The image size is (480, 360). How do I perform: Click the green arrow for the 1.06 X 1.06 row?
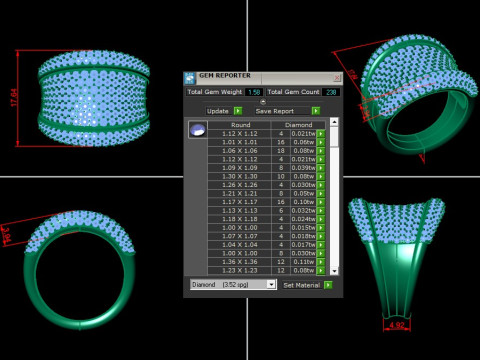(x=321, y=151)
